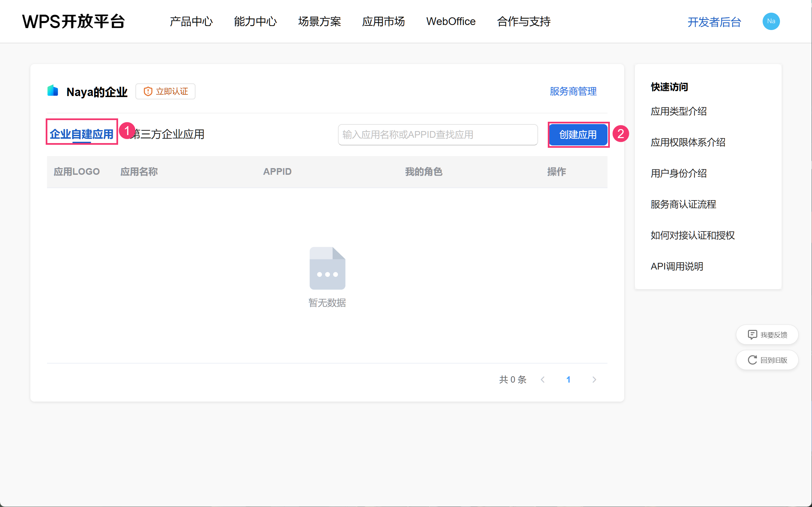Click the empty data document icon
Screen dimensions: 812x507
click(327, 268)
